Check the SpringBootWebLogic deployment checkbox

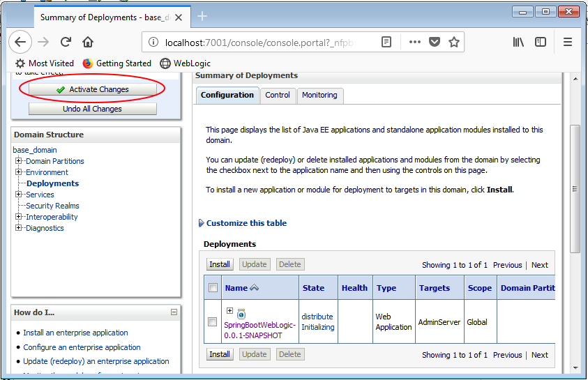pos(212,322)
